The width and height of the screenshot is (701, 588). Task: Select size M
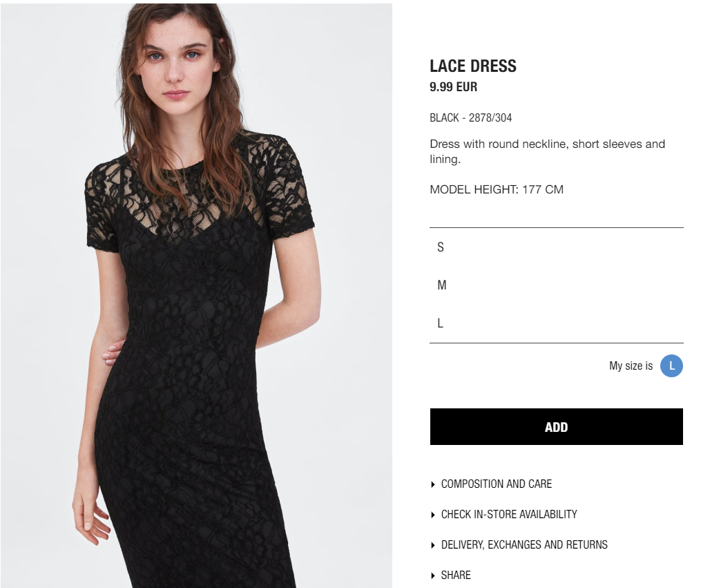click(x=556, y=285)
